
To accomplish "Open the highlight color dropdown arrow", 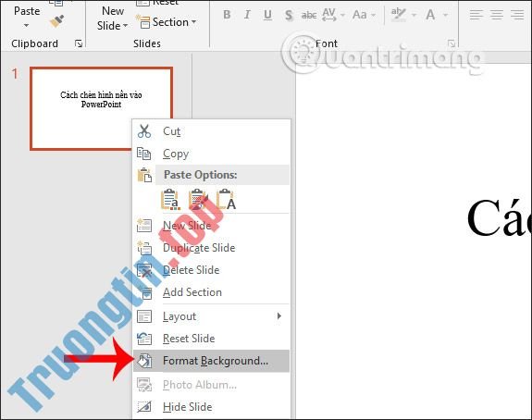I will 414,15.
